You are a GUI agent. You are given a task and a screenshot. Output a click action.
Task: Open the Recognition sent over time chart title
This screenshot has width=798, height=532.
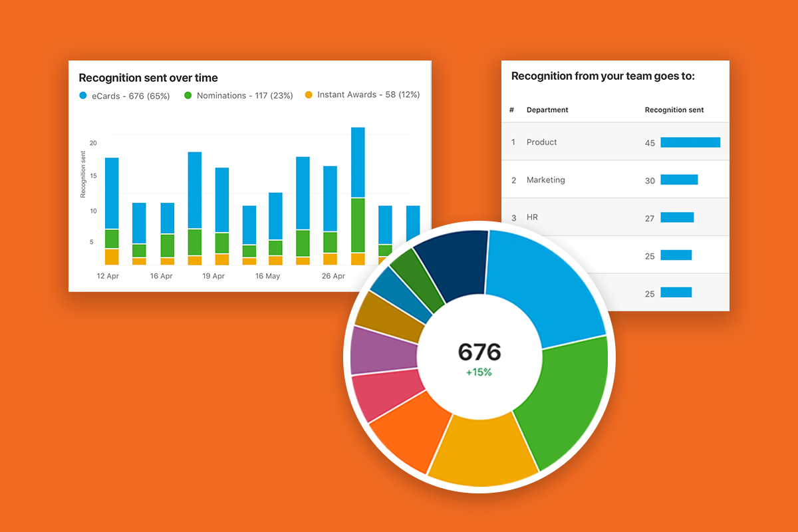[x=148, y=77]
